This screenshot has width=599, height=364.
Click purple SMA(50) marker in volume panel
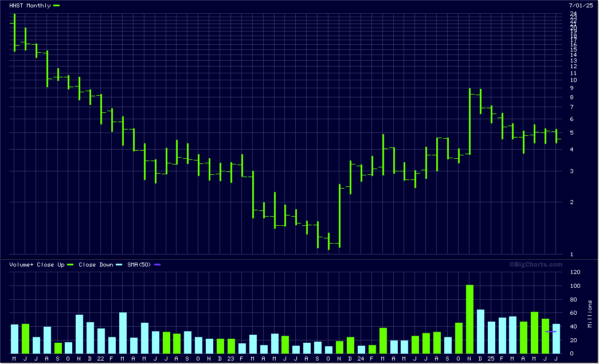click(551, 331)
